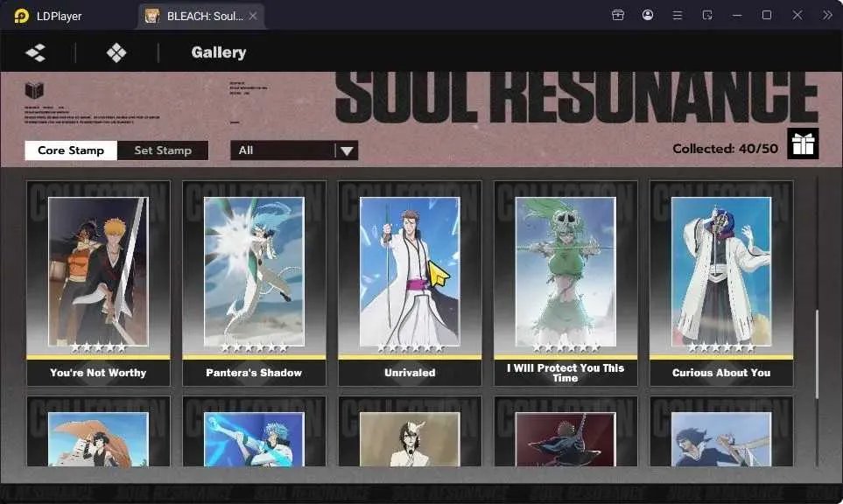The height and width of the screenshot is (504, 843).
Task: Click the back diamond icon
Action: pos(36,52)
